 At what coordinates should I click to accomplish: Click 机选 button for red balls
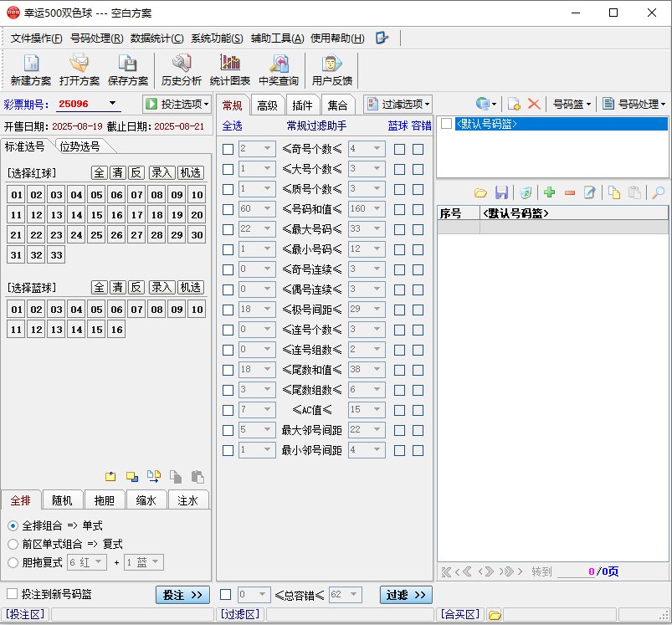pyautogui.click(x=191, y=172)
